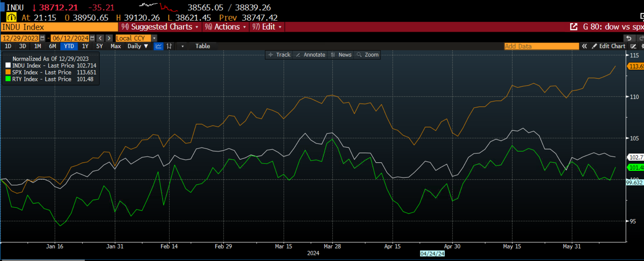This screenshot has height=261, width=644.
Task: Click the May 15 x-axis label
Action: tap(512, 246)
